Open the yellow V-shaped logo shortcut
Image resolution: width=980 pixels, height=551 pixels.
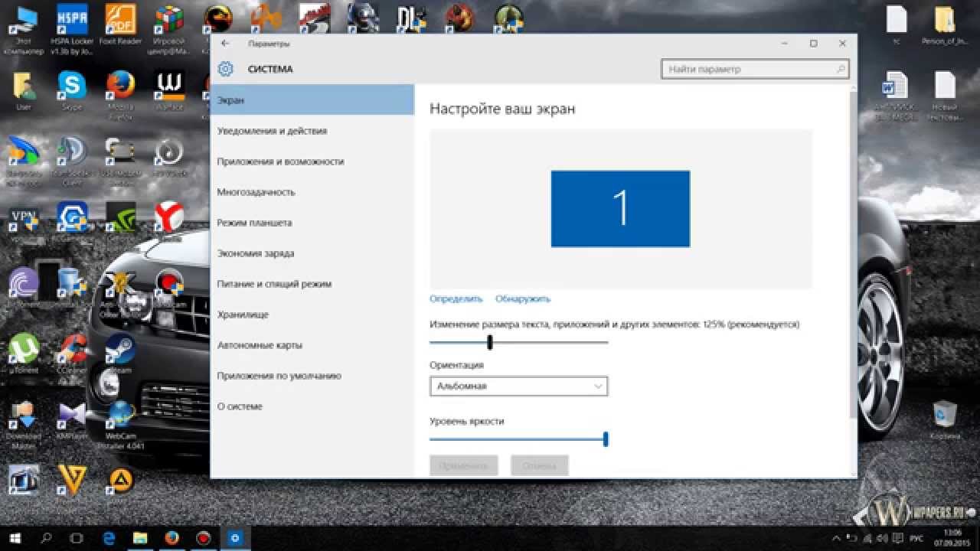coord(72,480)
